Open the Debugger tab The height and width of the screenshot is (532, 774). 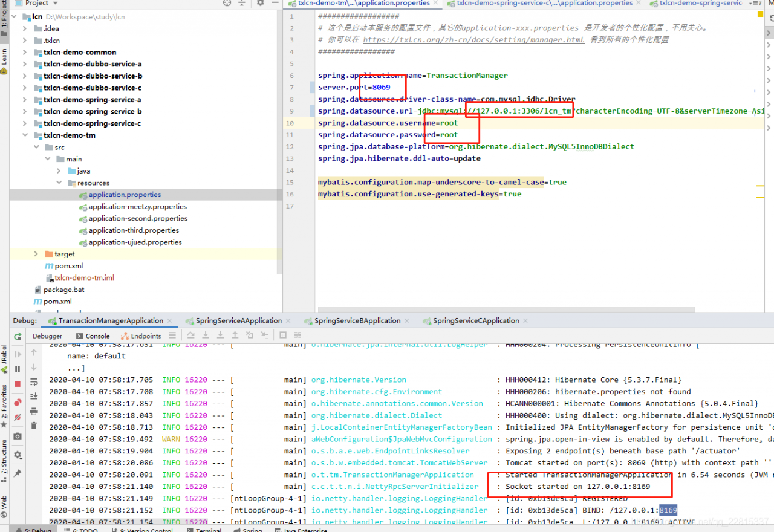pyautogui.click(x=47, y=336)
